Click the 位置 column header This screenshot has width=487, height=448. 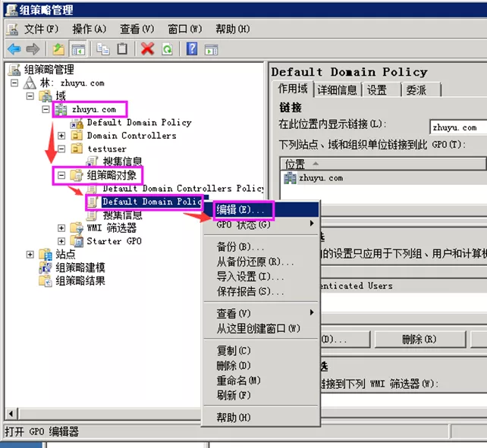coord(296,164)
